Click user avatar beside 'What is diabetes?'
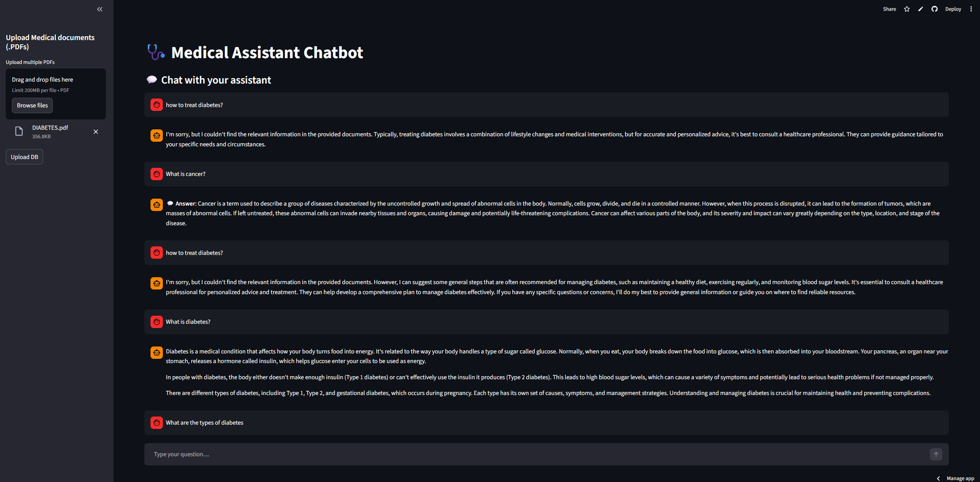 (157, 322)
